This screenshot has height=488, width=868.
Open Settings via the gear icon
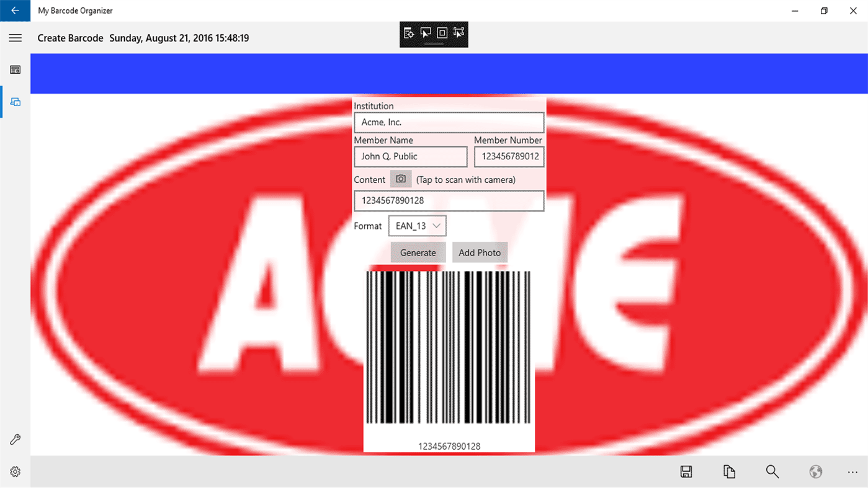(15, 471)
